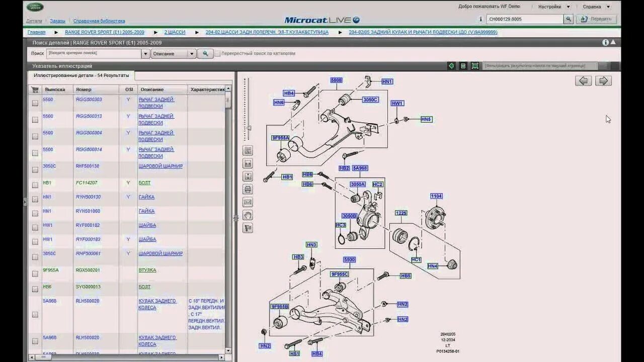
Task: Click the shopping cart column header icon
Action: [x=35, y=89]
